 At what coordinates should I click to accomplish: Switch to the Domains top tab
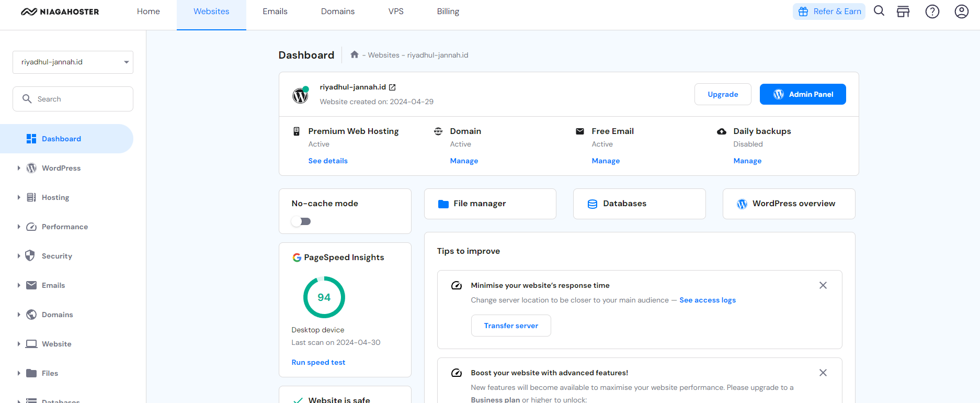[x=338, y=12]
